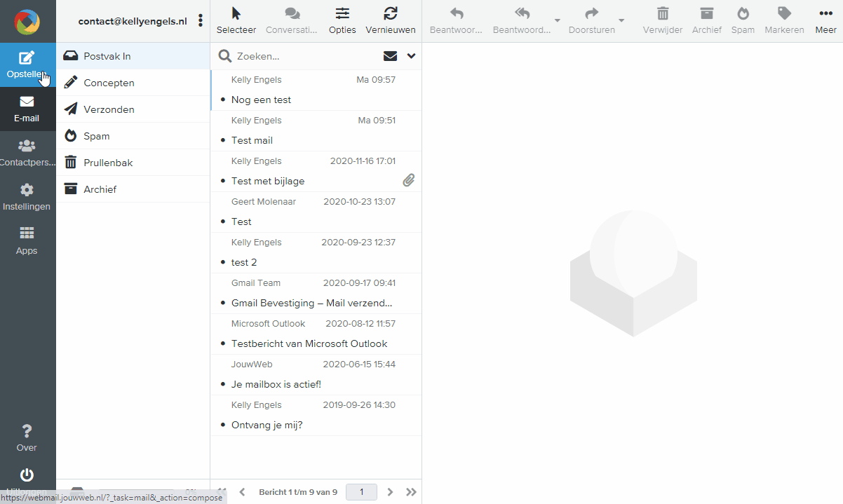Open the Prullenbak folder
The image size is (843, 504).
[108, 163]
